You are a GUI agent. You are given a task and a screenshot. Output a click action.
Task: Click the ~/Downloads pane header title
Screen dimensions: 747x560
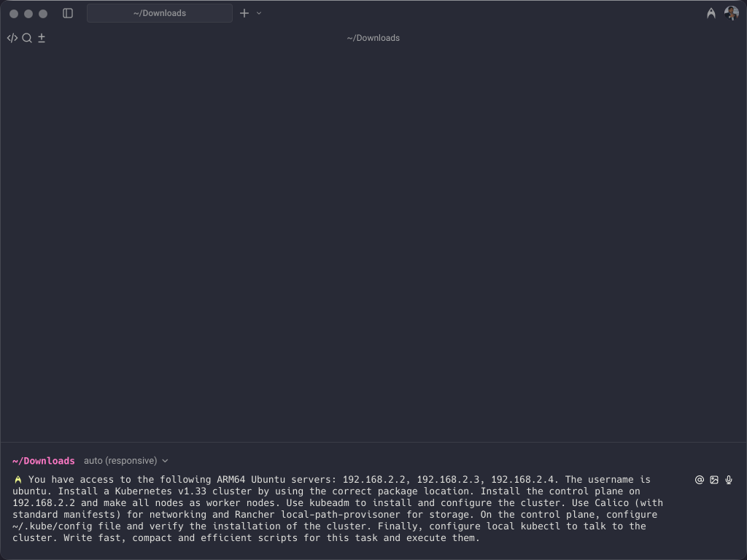pyautogui.click(x=373, y=38)
